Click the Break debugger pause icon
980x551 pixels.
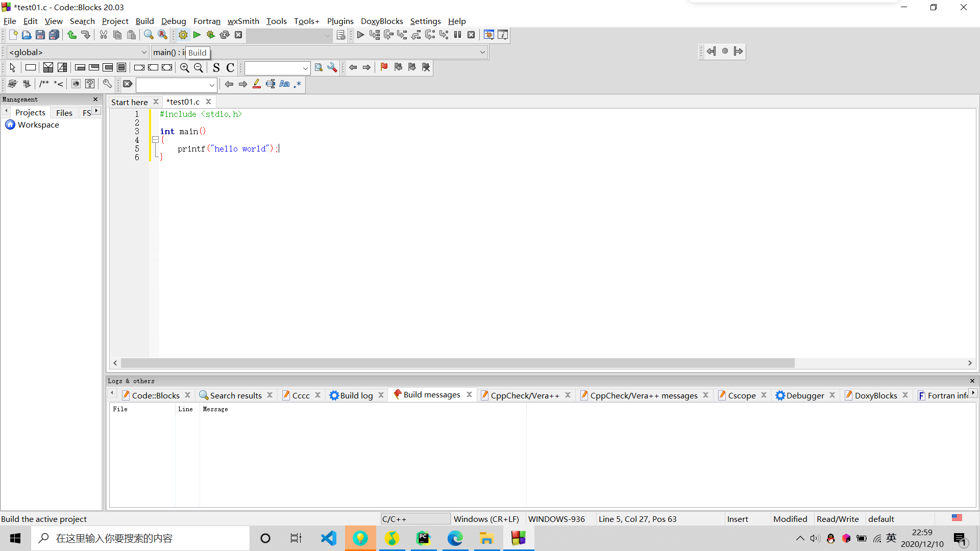457,35
